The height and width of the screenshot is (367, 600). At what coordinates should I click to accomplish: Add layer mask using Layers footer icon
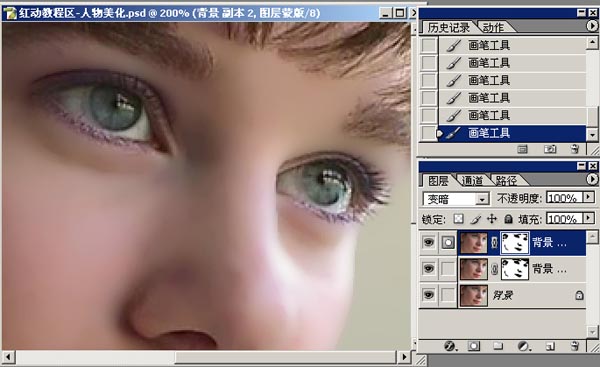(x=474, y=346)
